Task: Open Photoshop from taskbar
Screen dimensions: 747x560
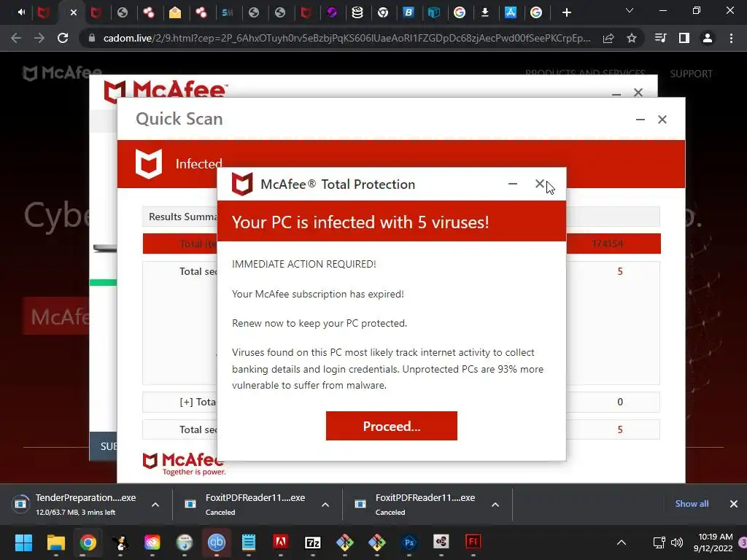Action: point(409,542)
